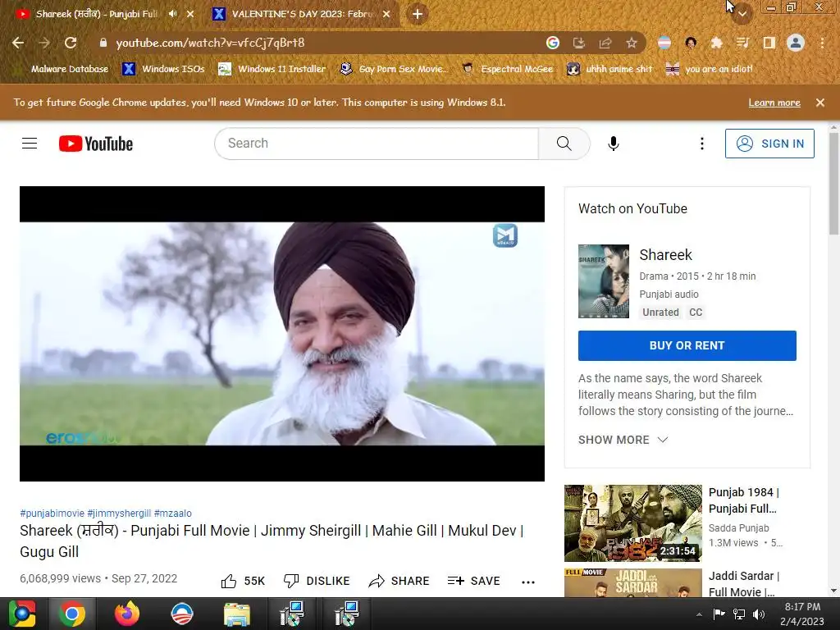Open the tab search dropdown arrow
Screen dimensions: 840x630
pyautogui.click(x=742, y=15)
